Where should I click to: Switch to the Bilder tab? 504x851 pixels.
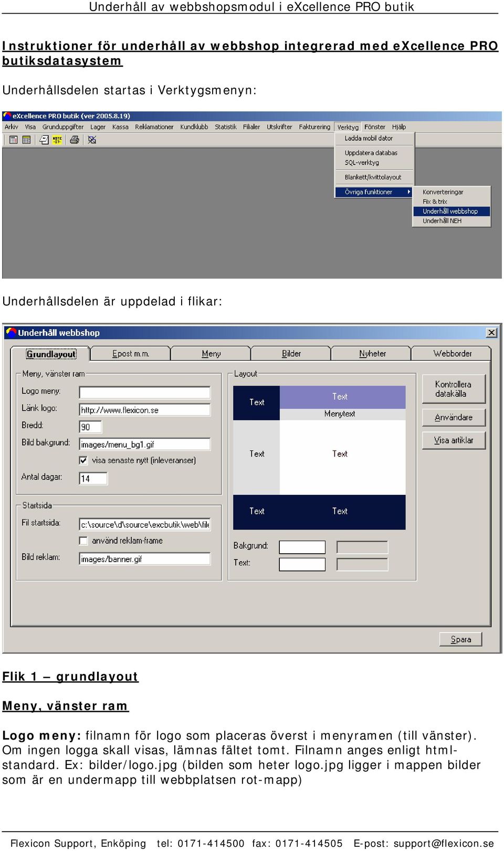[291, 354]
